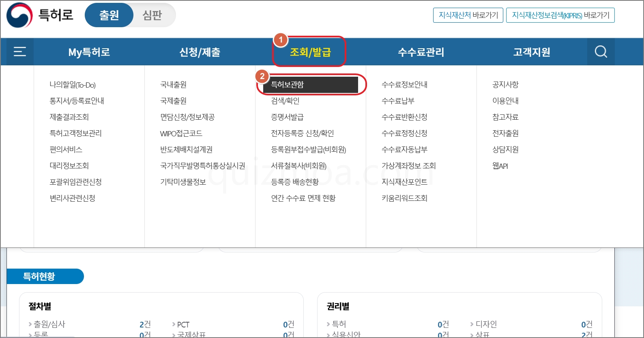Select 웹API submenu item

point(500,166)
